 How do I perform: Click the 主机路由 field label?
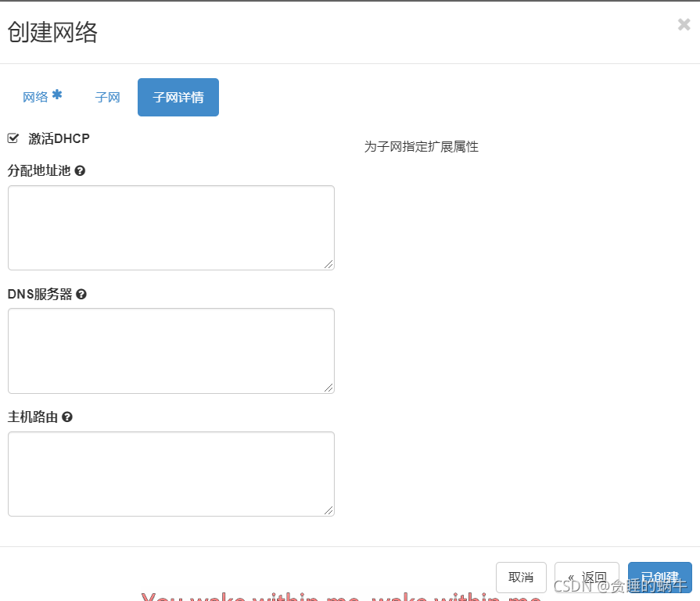pyautogui.click(x=33, y=417)
